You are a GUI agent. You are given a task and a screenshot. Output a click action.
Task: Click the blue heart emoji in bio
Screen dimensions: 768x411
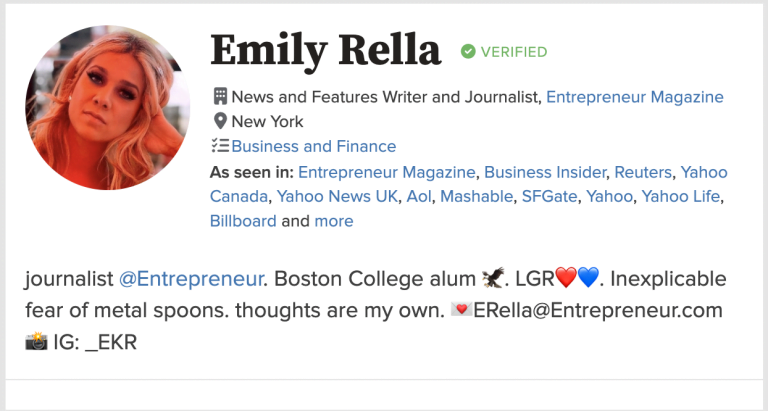(589, 278)
